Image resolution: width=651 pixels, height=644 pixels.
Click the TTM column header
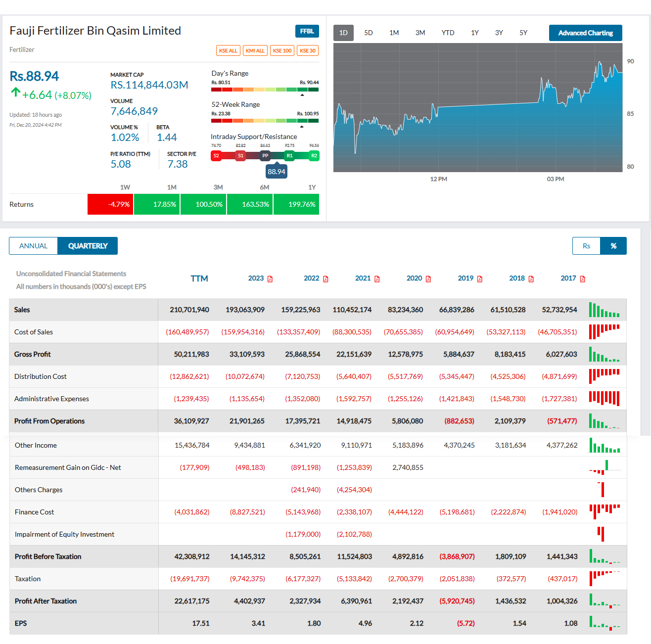[199, 278]
